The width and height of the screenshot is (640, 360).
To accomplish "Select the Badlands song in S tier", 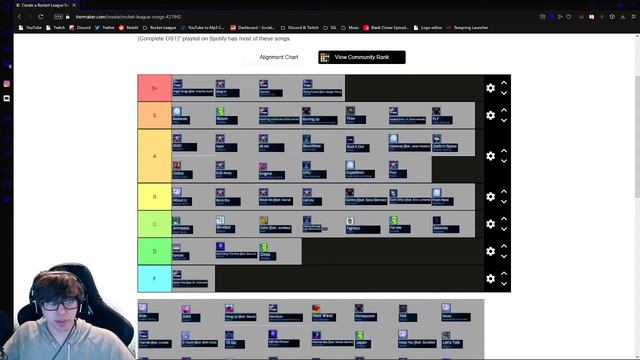I will (x=182, y=116).
